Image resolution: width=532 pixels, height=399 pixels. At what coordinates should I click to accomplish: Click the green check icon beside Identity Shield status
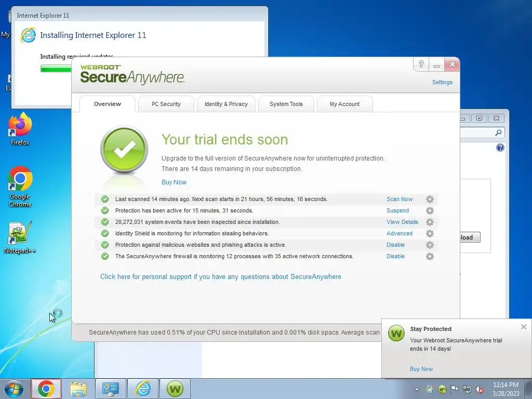point(105,233)
